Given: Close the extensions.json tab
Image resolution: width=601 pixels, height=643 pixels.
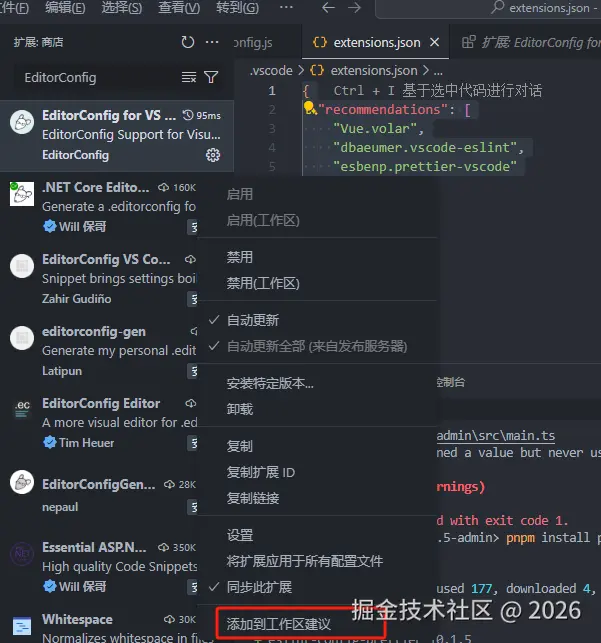Looking at the screenshot, I should click(x=435, y=42).
